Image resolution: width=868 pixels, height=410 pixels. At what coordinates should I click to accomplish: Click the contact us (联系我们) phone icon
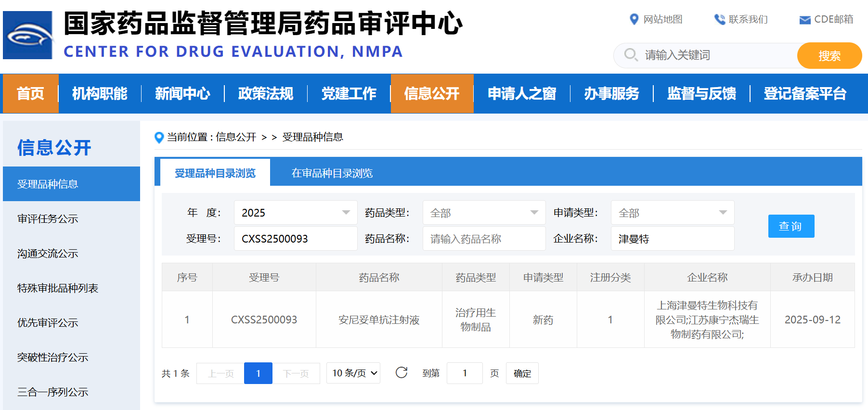pyautogui.click(x=719, y=19)
